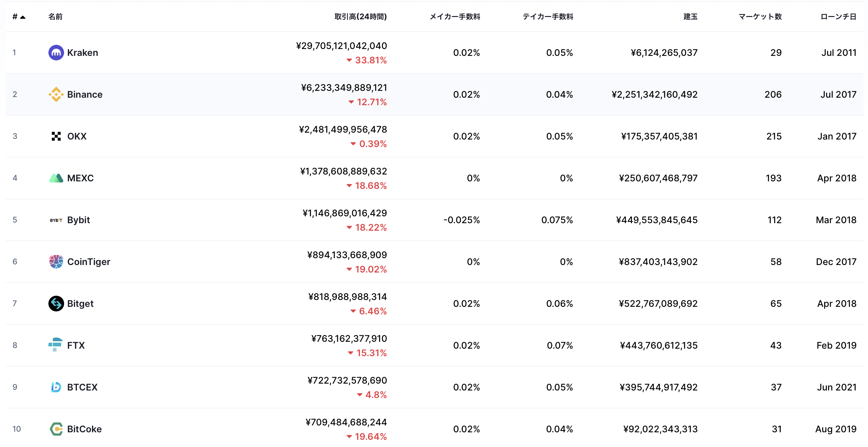Viewport: 868px width, 447px height.
Task: Click Bybit maker fee -0.025%
Action: click(461, 220)
